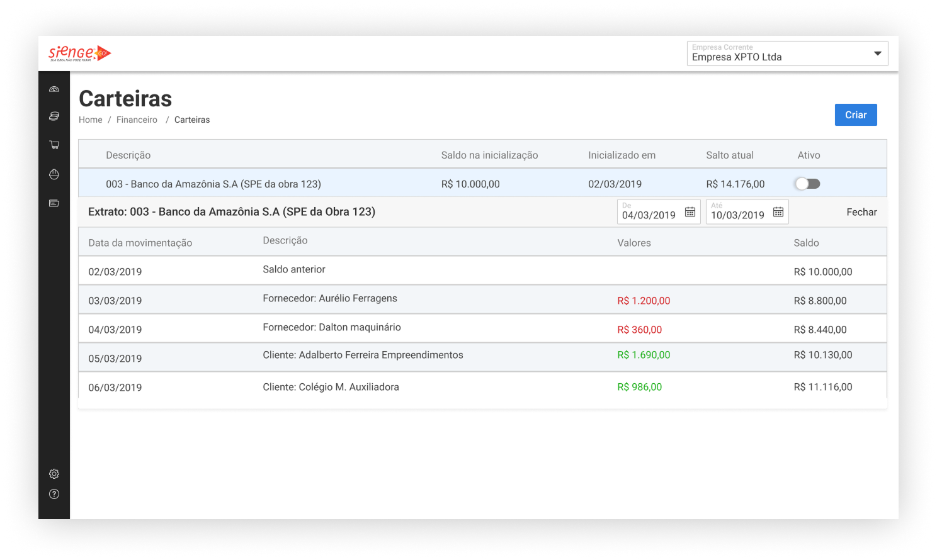937x560 pixels.
Task: Open the dashboard gauge icon in sidebar
Action: tap(54, 89)
